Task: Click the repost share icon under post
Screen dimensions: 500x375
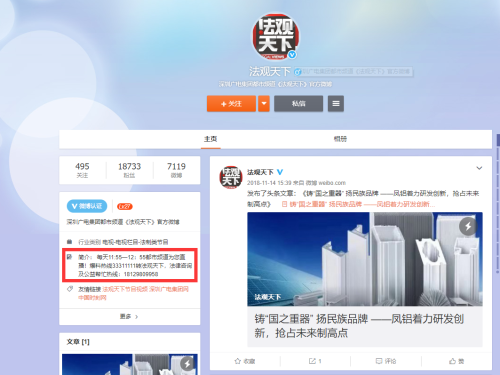Action: click(x=315, y=361)
